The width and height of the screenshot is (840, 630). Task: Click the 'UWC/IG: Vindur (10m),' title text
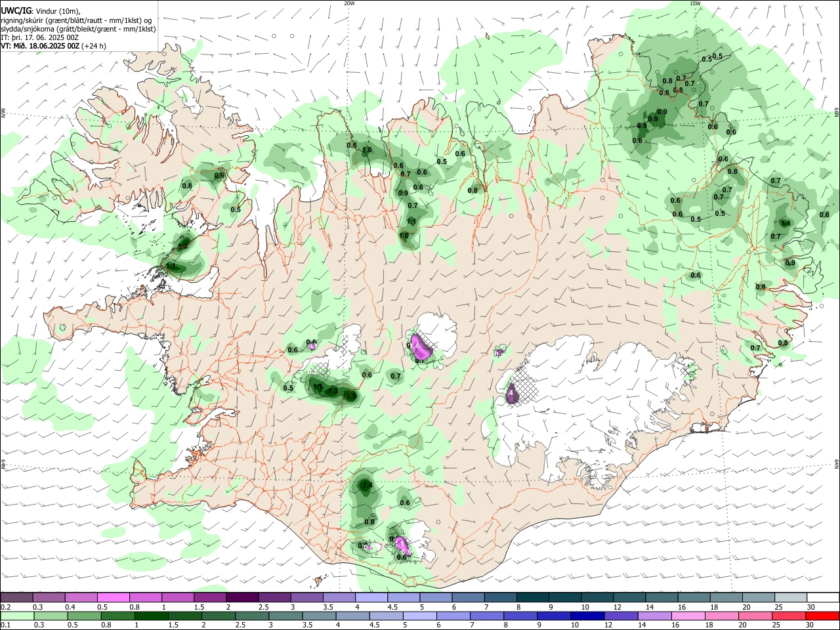click(x=41, y=10)
